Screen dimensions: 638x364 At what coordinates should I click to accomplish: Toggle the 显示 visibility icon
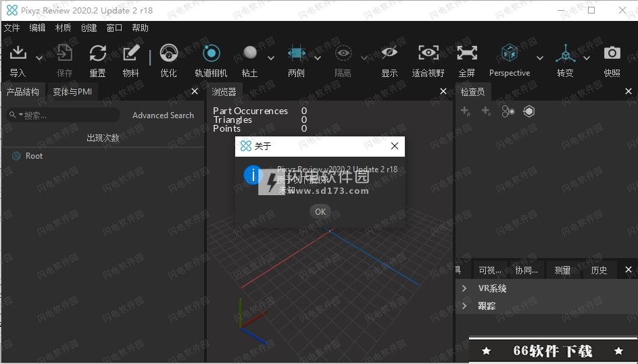point(389,53)
